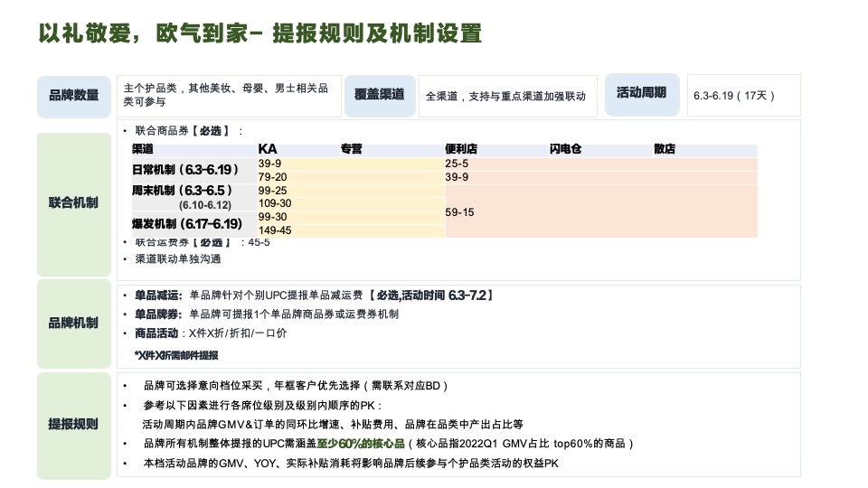Screen dimensions: 868x488
Task: Click the 单品减运 bullet line
Action: [x=308, y=296]
